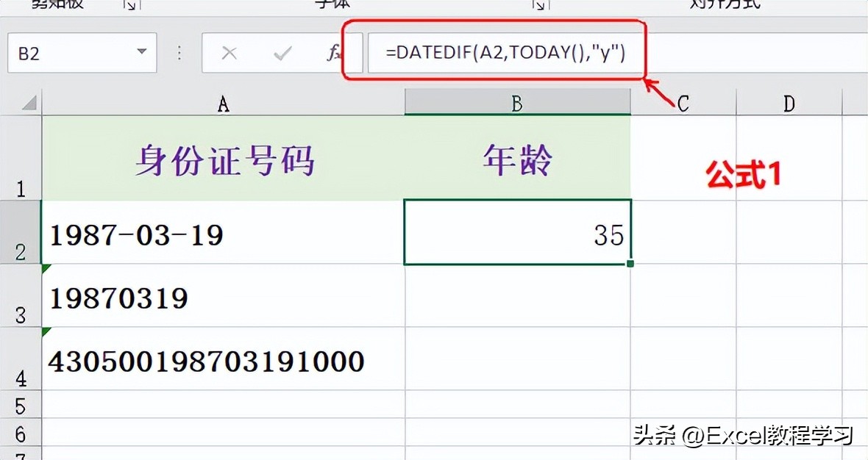Image resolution: width=868 pixels, height=460 pixels.
Task: Select the cell containing 19870319
Action: (x=221, y=297)
